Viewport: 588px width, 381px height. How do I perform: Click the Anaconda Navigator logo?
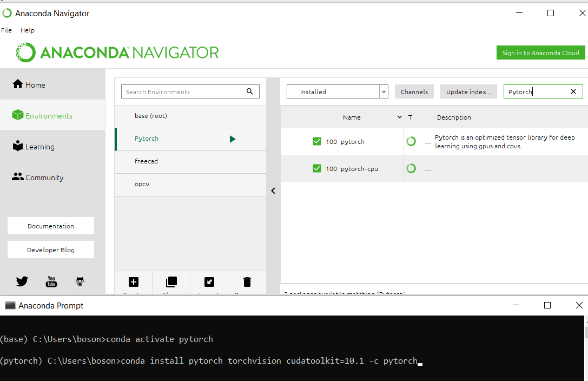pyautogui.click(x=117, y=52)
